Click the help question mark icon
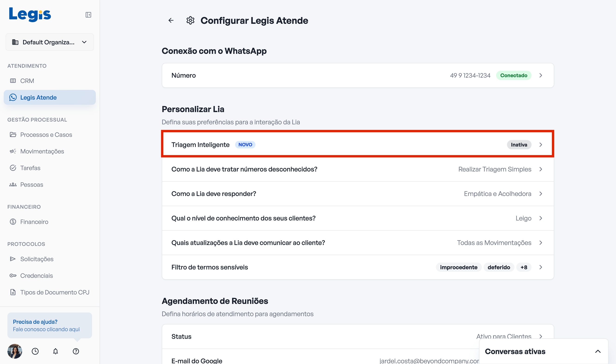This screenshot has height=364, width=616. tap(76, 351)
